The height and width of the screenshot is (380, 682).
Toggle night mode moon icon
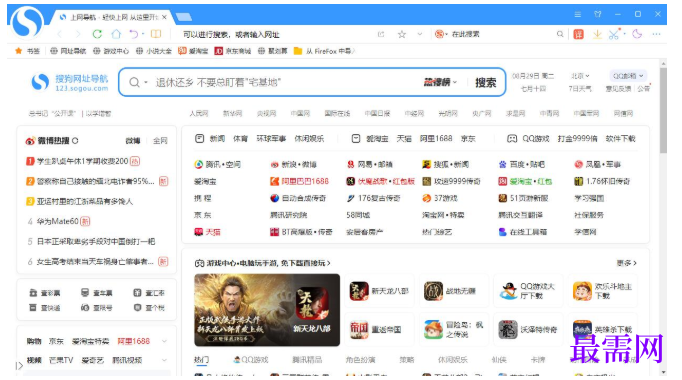tap(637, 34)
